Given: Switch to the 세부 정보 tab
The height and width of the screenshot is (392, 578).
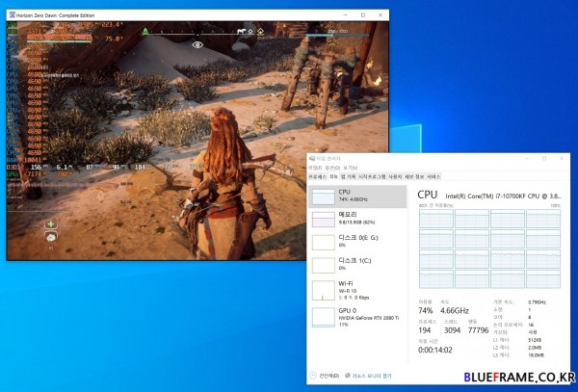Looking at the screenshot, I should pyautogui.click(x=414, y=177).
